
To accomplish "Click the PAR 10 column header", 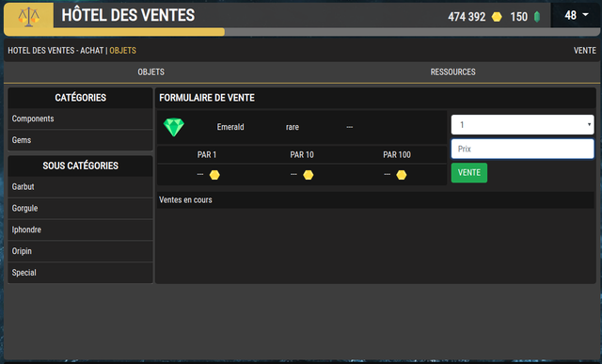I will click(302, 155).
